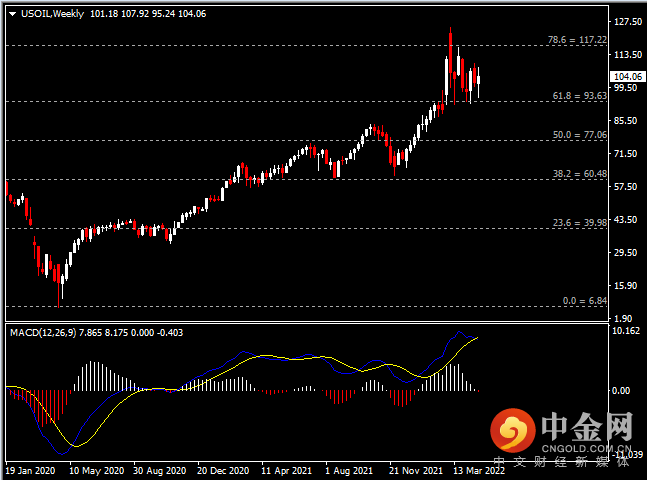Click the USOIL,Weekly chart title
The width and height of the screenshot is (647, 480).
click(x=52, y=14)
